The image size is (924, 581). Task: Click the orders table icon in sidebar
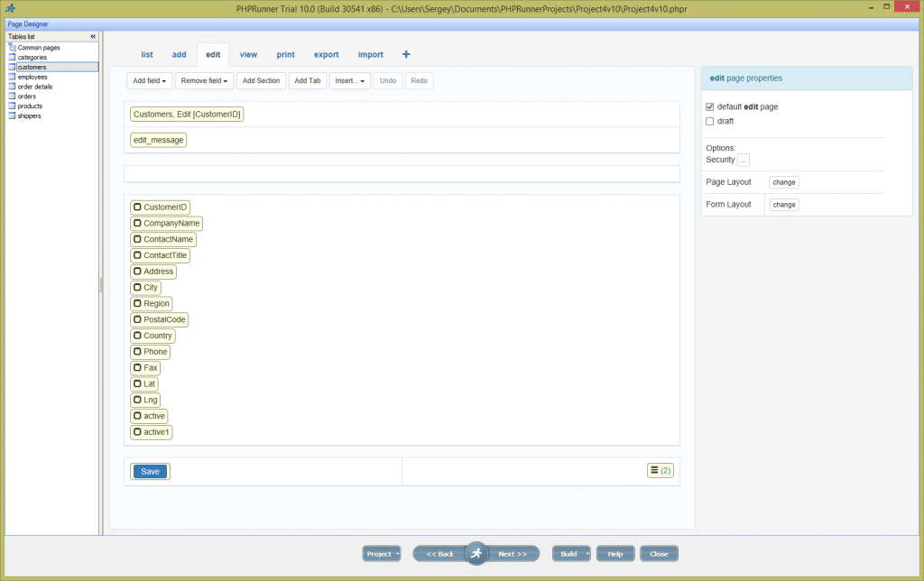coord(12,96)
